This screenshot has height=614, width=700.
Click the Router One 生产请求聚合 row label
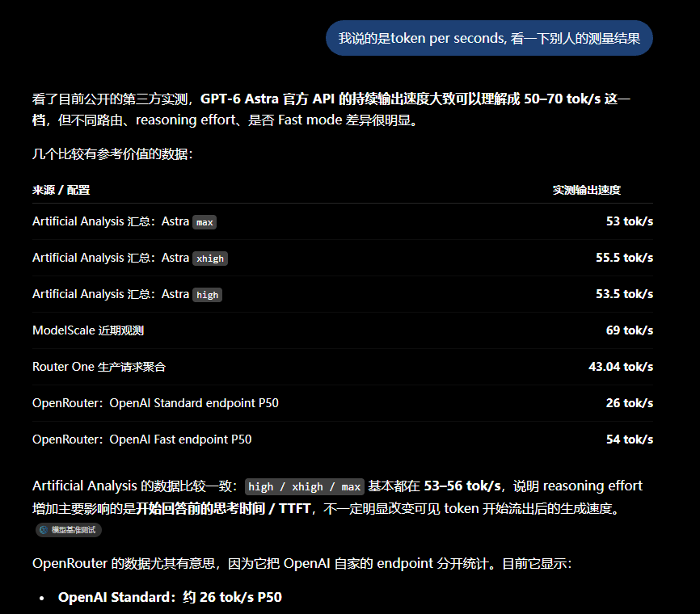click(x=99, y=367)
